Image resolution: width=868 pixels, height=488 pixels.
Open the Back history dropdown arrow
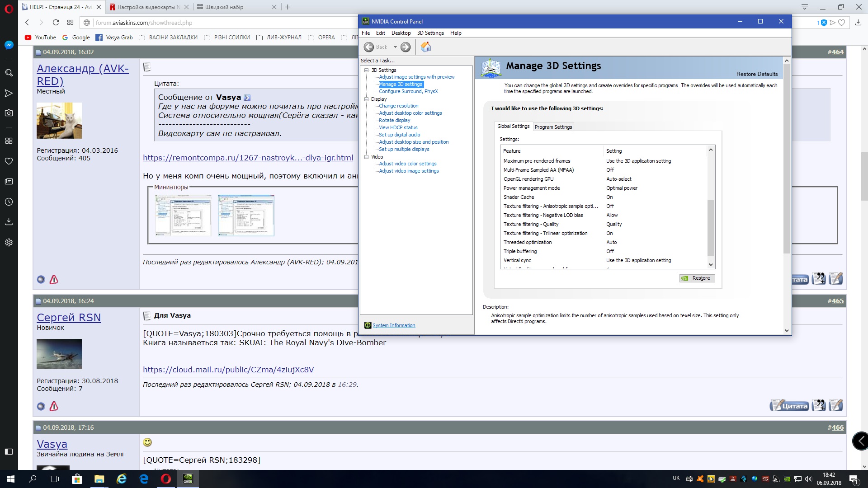pyautogui.click(x=395, y=47)
